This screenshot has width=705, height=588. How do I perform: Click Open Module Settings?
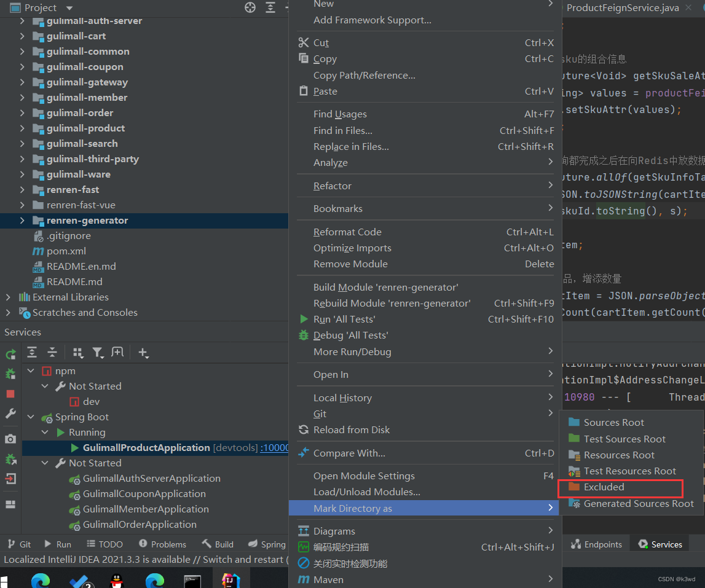pyautogui.click(x=425, y=476)
